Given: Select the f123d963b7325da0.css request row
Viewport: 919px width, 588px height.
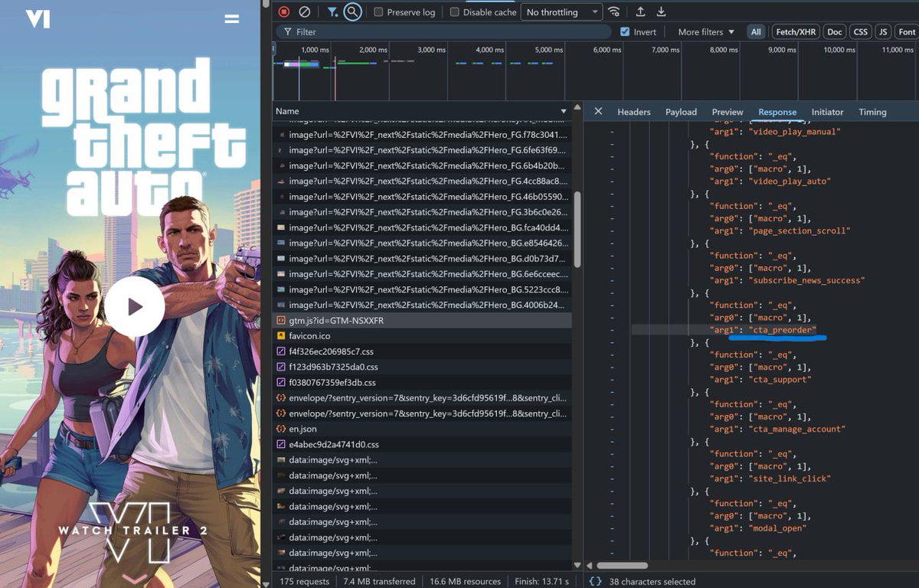Looking at the screenshot, I should 422,367.
